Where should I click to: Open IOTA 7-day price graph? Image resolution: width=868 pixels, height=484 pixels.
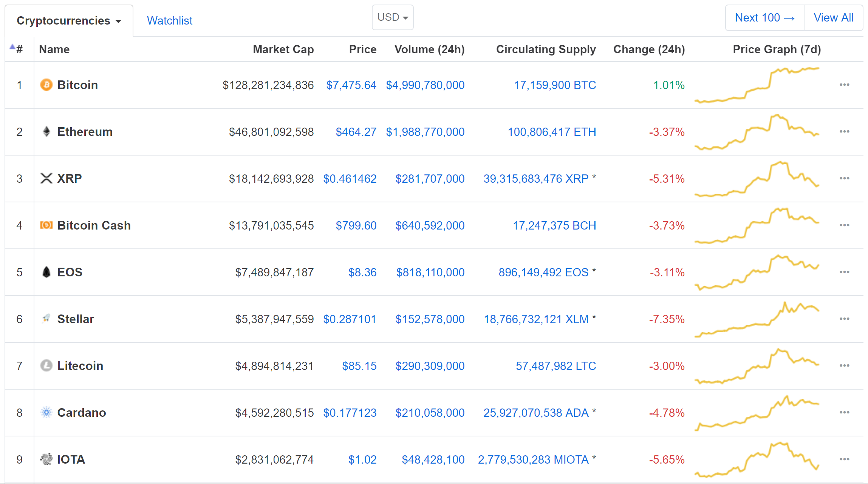tap(757, 459)
